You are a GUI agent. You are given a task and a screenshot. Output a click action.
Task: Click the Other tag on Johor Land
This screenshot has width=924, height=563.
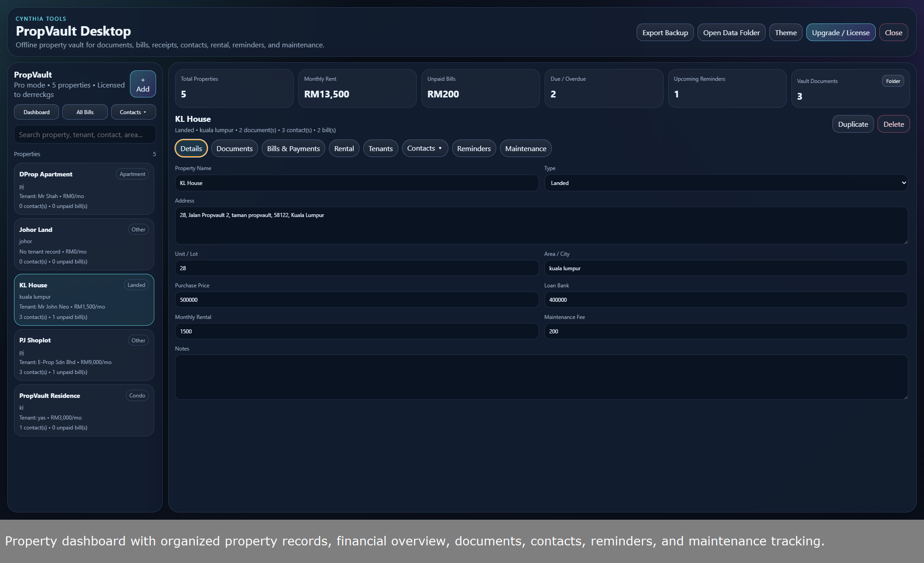pyautogui.click(x=139, y=230)
